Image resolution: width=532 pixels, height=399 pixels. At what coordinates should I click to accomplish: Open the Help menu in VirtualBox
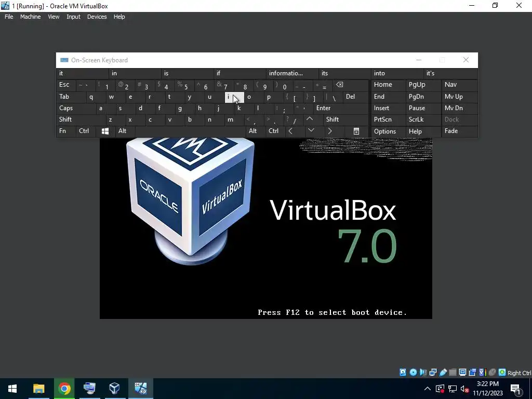click(x=119, y=17)
